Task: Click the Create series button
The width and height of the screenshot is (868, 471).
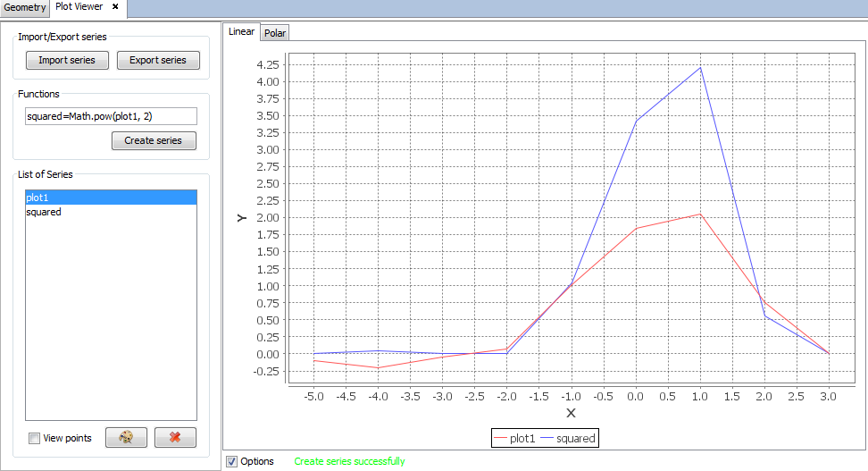Action: pos(154,140)
